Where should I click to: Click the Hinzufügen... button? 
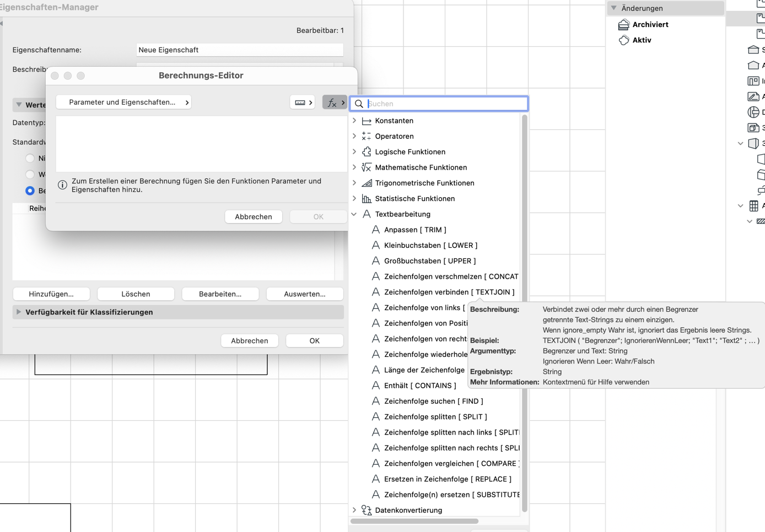coord(51,294)
